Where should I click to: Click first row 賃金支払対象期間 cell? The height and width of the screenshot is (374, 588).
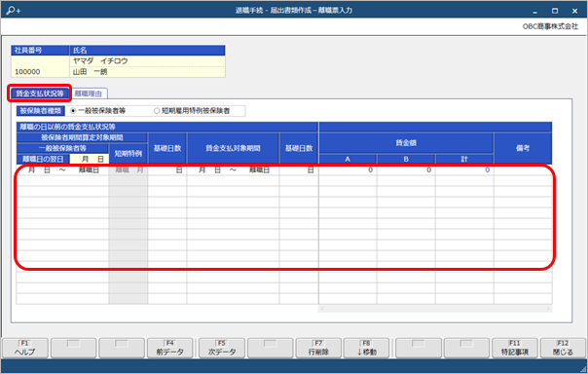click(x=233, y=169)
